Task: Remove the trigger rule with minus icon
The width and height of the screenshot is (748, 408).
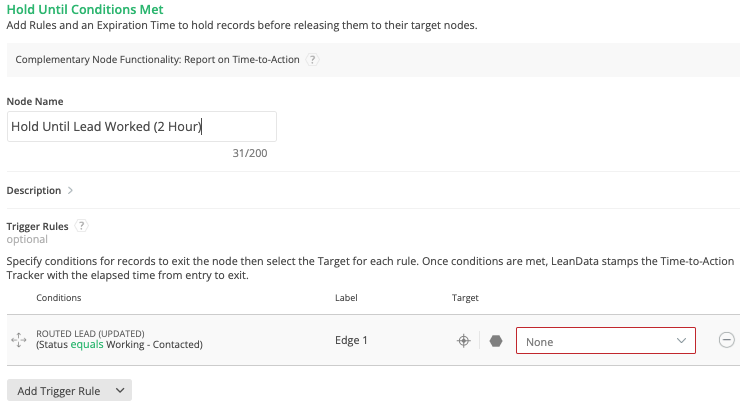Action: pyautogui.click(x=727, y=340)
